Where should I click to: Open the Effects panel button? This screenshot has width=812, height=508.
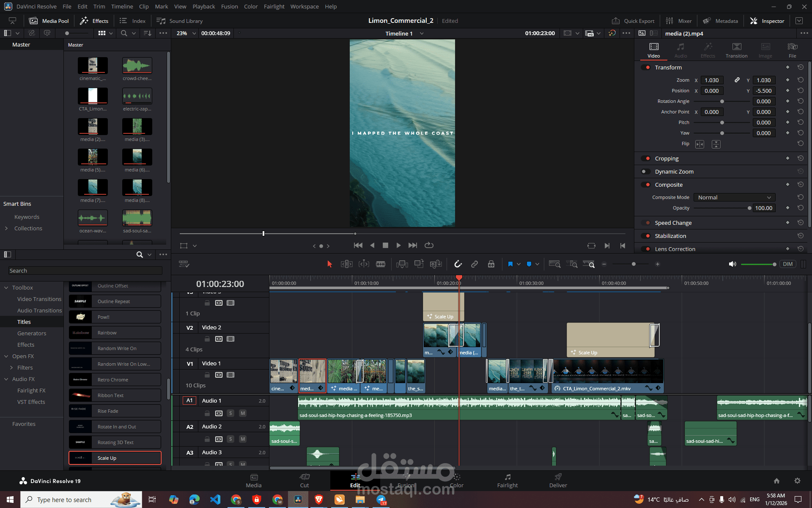coord(94,21)
